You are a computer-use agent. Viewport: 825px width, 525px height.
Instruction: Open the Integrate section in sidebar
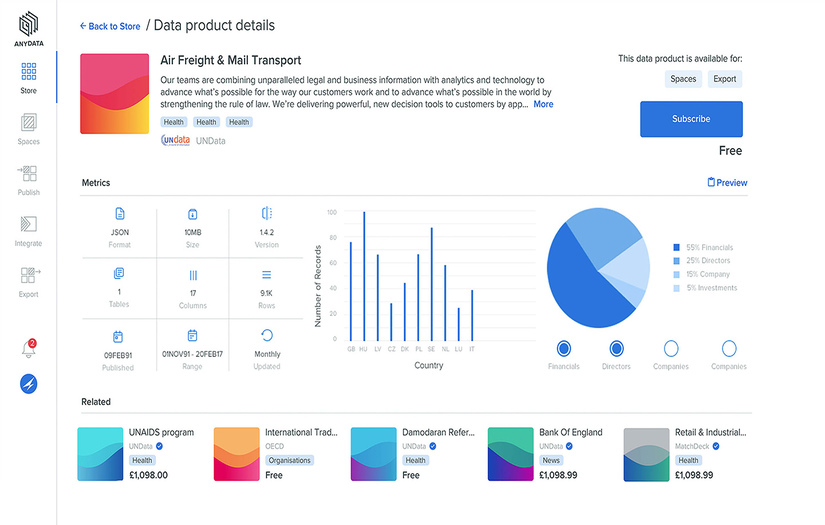point(28,231)
